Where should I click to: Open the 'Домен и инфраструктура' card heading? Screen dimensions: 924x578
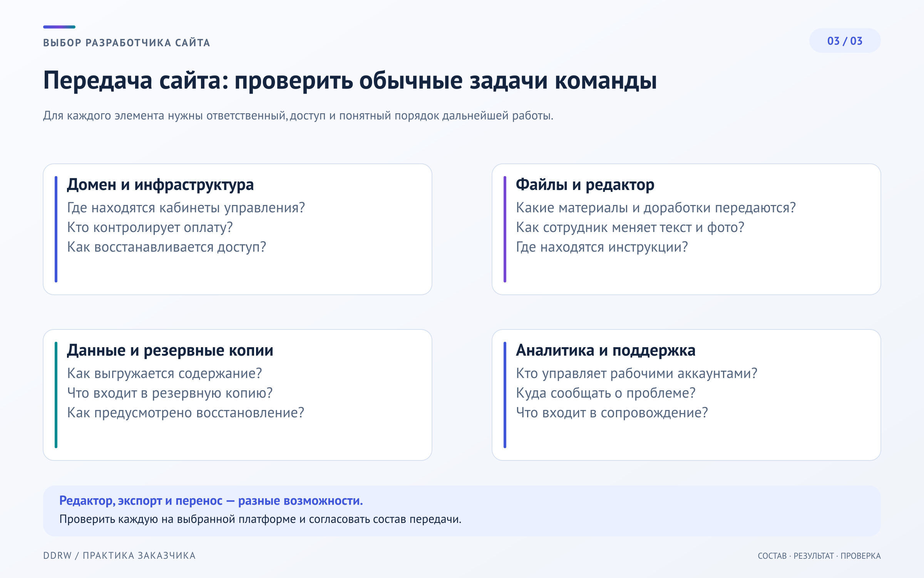point(161,185)
